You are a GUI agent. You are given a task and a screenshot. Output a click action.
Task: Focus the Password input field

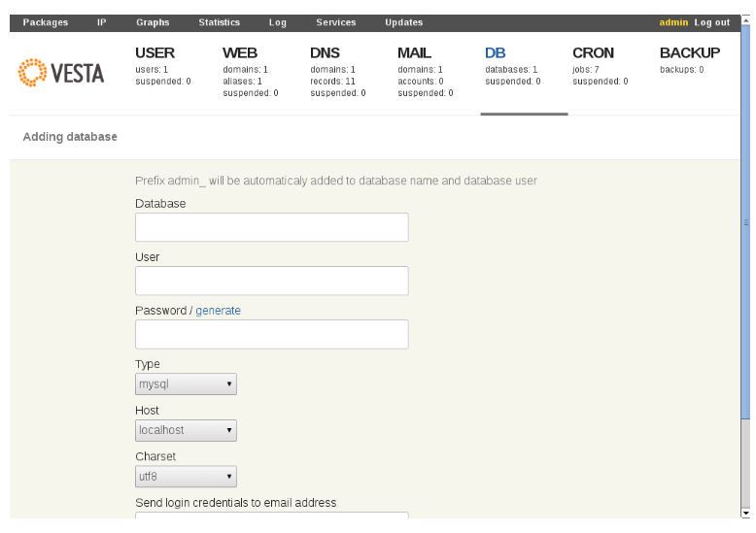[272, 334]
